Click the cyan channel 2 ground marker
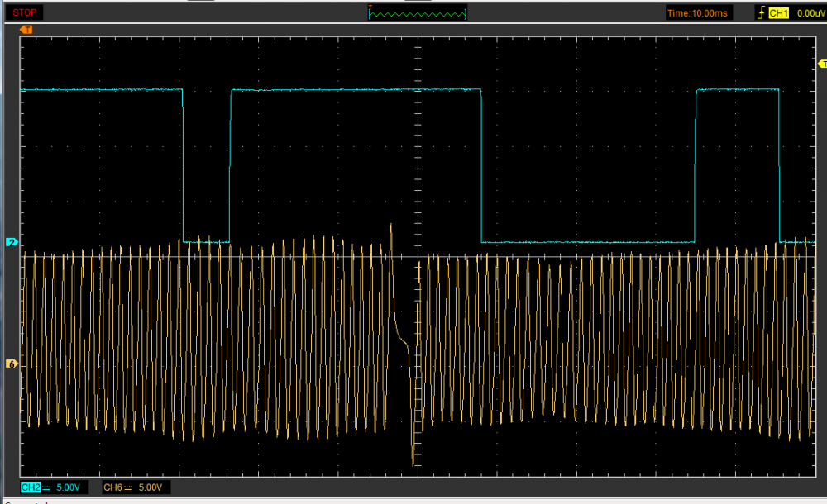Viewport: 827px width, 504px height. point(12,242)
